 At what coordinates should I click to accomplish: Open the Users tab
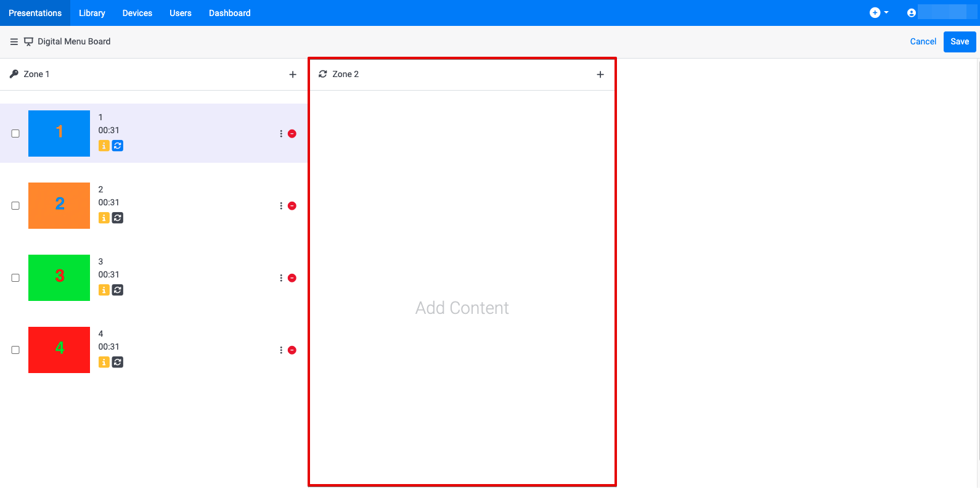[x=181, y=13]
